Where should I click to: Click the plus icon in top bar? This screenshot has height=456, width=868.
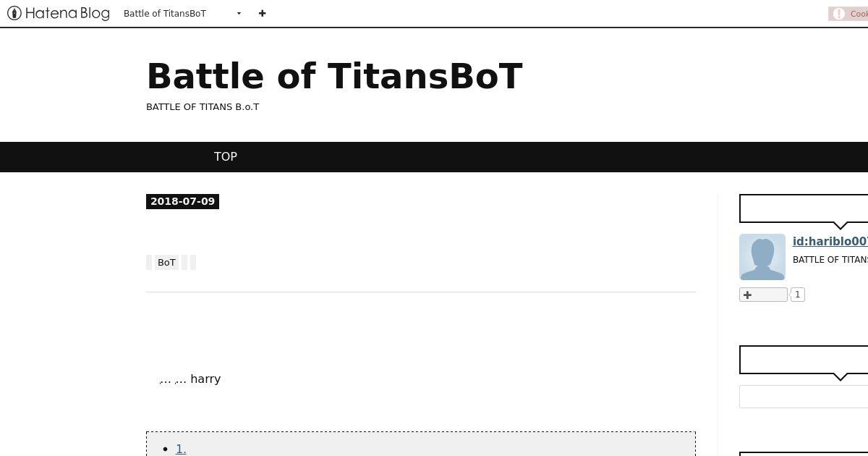click(262, 13)
